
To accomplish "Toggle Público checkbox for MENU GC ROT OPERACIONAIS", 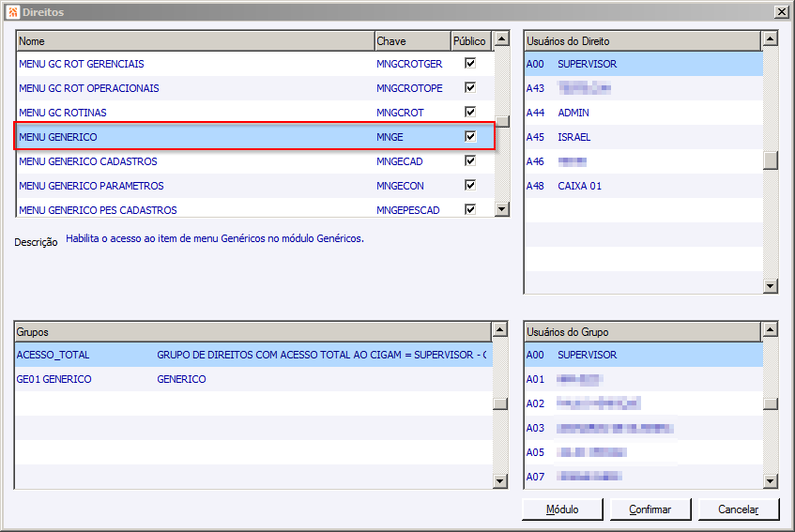I will [470, 87].
